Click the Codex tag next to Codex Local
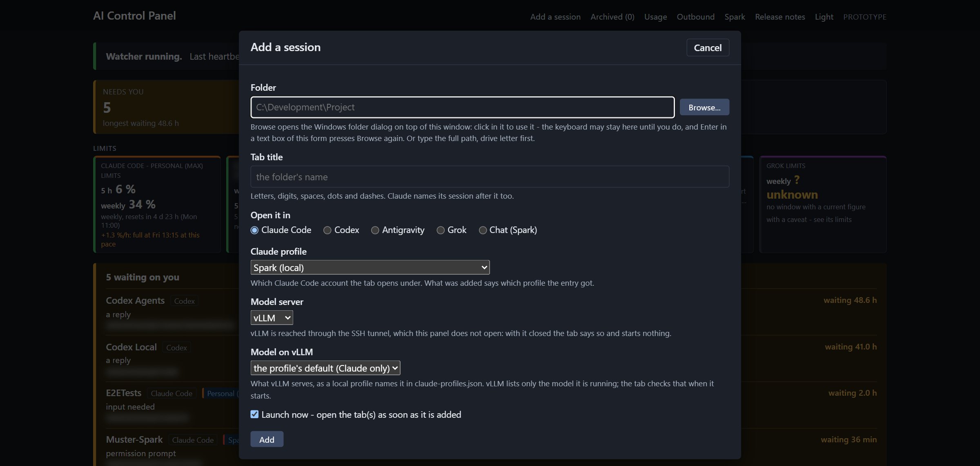980x466 pixels. pyautogui.click(x=176, y=347)
